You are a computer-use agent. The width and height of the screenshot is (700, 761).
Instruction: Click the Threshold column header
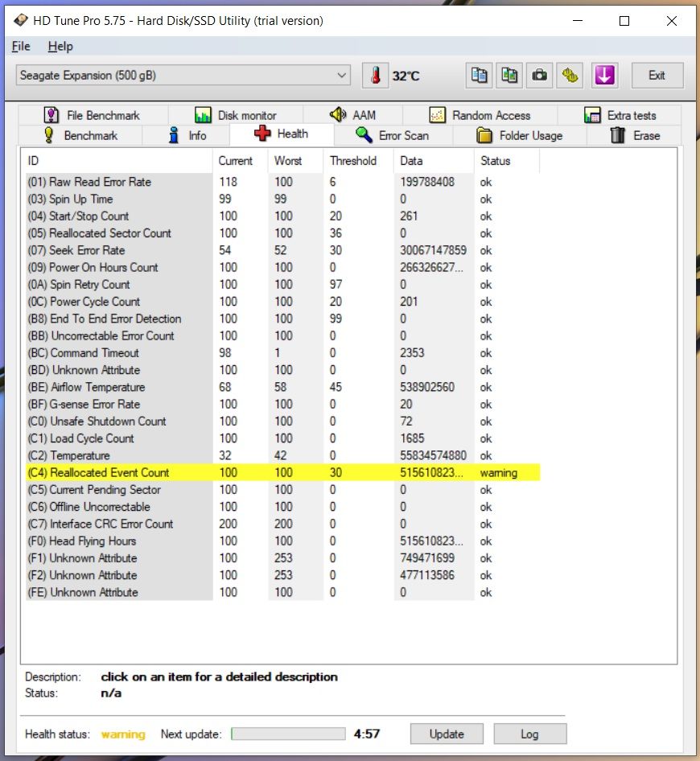click(x=358, y=161)
